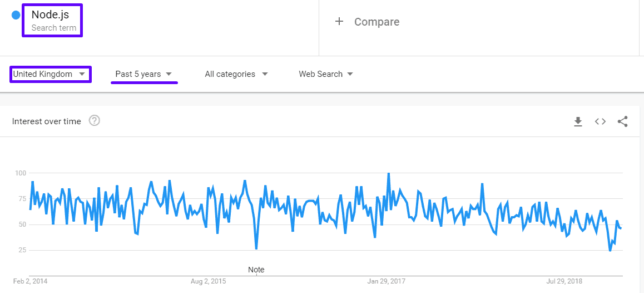Click the Jan 29, 2017 axis date
644x293 pixels.
click(x=386, y=281)
